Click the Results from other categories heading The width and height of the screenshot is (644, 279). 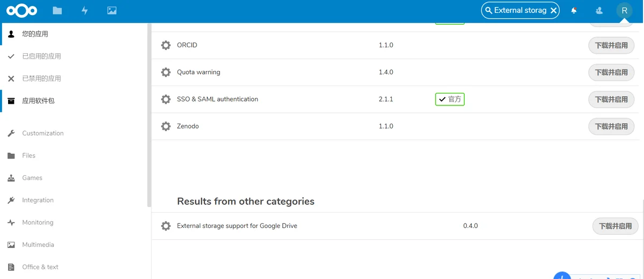(246, 202)
